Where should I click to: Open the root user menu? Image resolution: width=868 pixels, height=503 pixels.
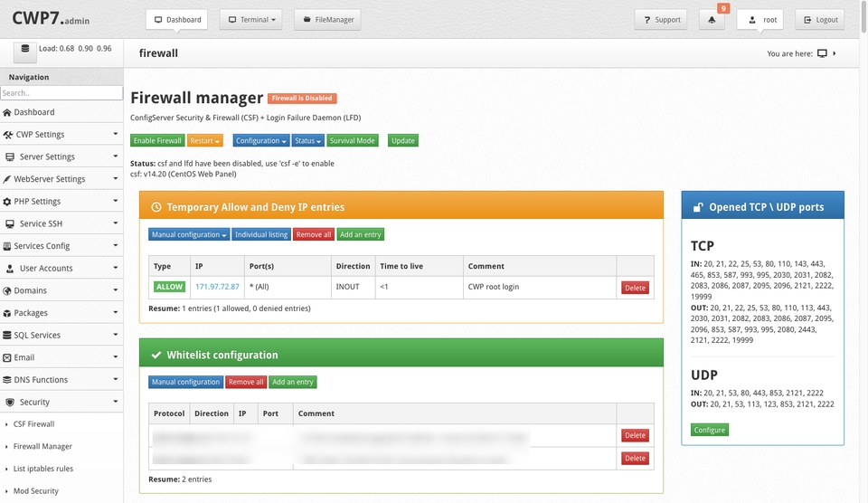tap(762, 19)
